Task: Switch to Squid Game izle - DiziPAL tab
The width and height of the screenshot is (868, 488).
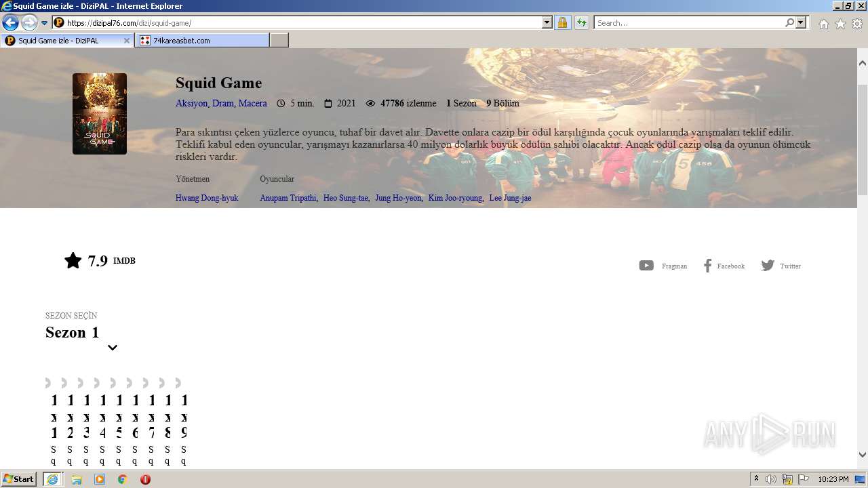Action: pos(66,41)
